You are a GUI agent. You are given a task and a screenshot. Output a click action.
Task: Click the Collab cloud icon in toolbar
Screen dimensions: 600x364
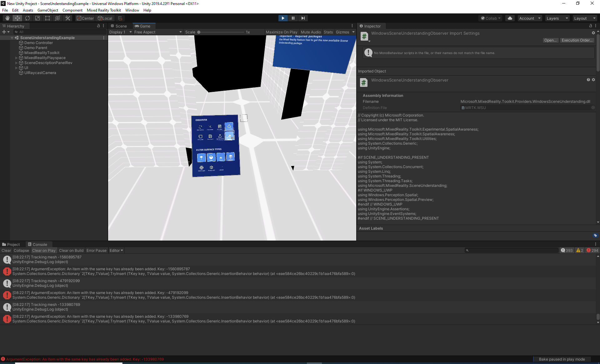(510, 18)
